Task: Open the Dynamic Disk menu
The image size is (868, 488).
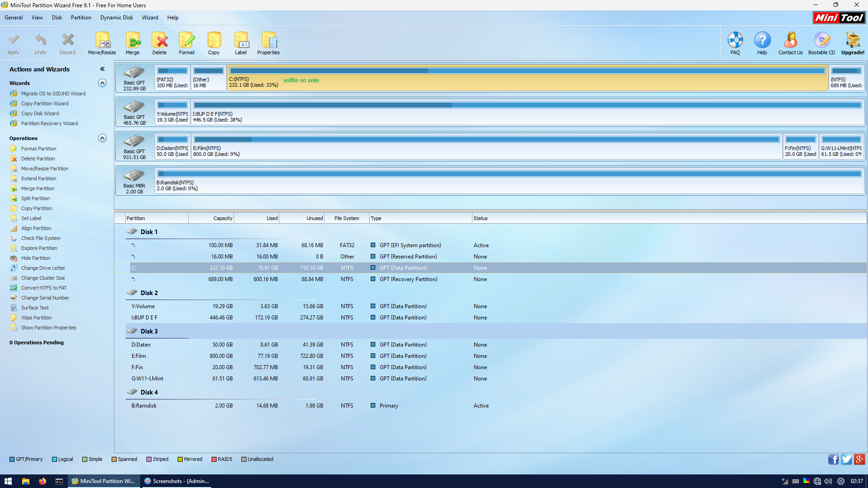Action: [117, 18]
